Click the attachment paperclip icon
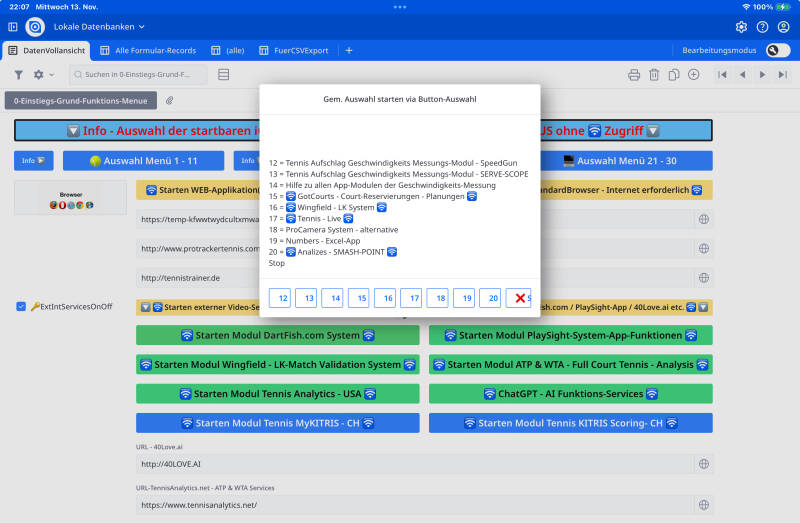The height and width of the screenshot is (523, 800). tap(170, 100)
